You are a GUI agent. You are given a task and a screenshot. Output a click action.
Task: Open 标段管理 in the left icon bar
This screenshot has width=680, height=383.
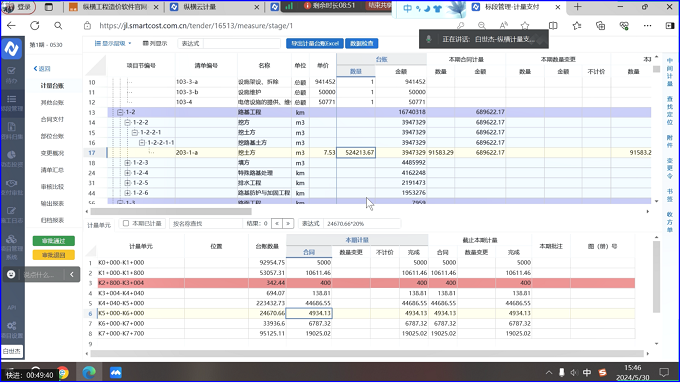click(12, 103)
